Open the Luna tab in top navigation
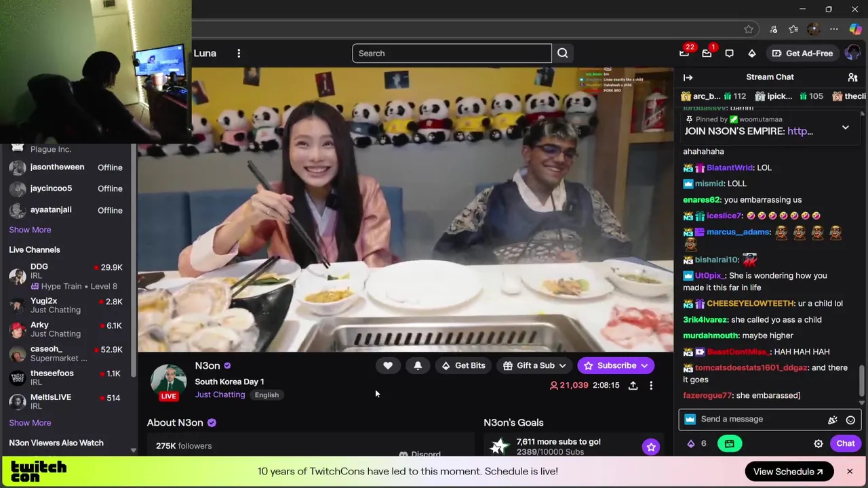Viewport: 868px width, 488px height. [205, 54]
